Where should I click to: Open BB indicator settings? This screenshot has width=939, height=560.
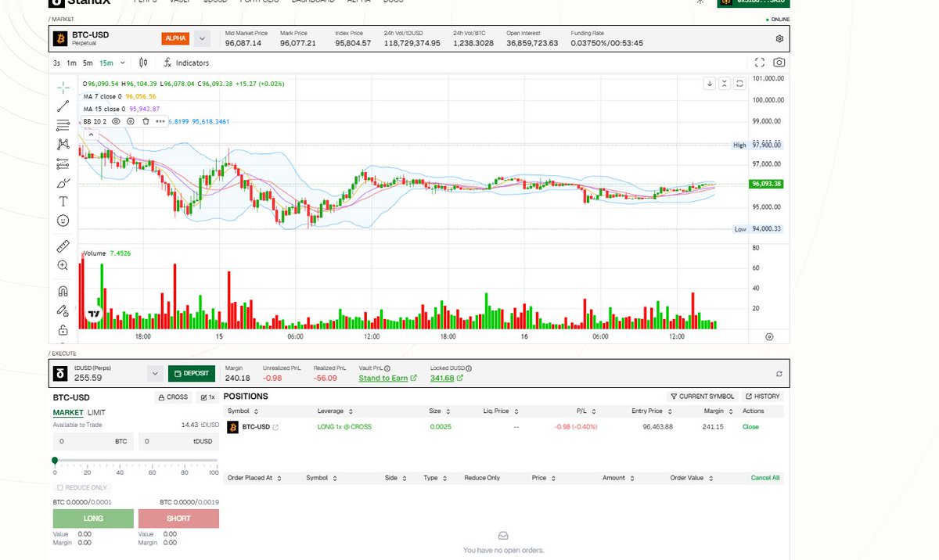pyautogui.click(x=131, y=121)
